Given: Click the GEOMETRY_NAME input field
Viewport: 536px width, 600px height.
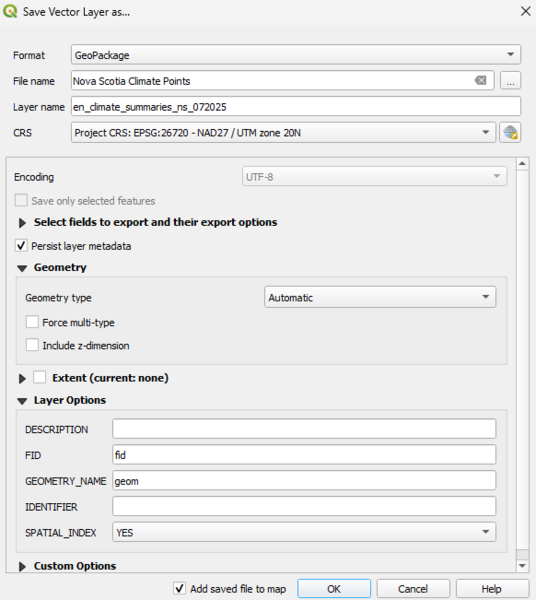Looking at the screenshot, I should point(304,481).
